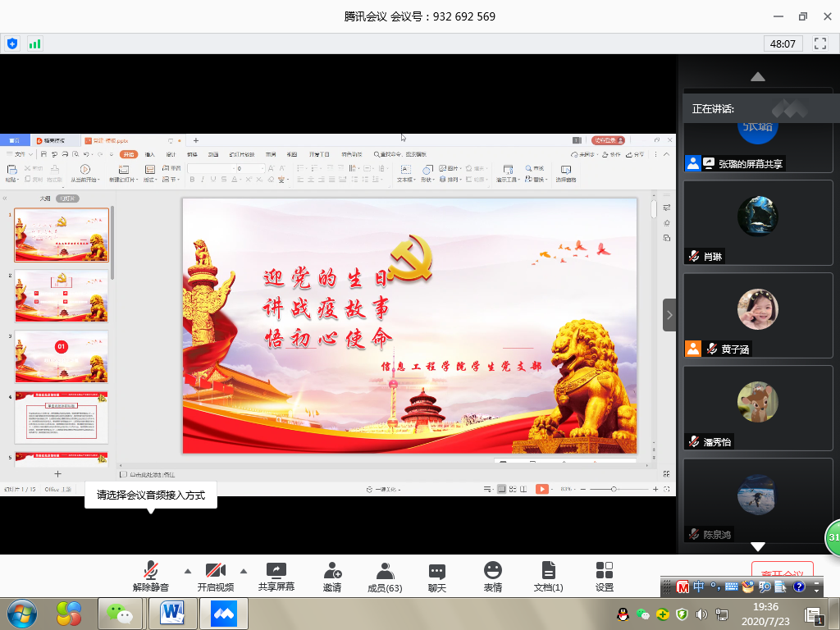Click the QQ penguin tray icon
The height and width of the screenshot is (630, 840).
click(x=623, y=614)
